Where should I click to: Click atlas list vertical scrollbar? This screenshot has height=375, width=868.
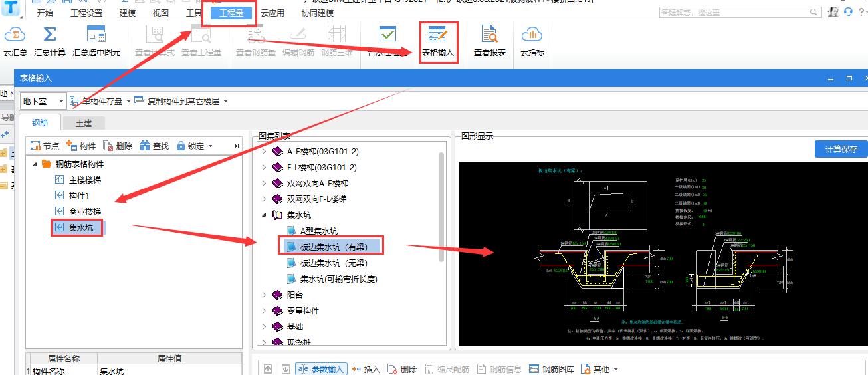click(441, 206)
